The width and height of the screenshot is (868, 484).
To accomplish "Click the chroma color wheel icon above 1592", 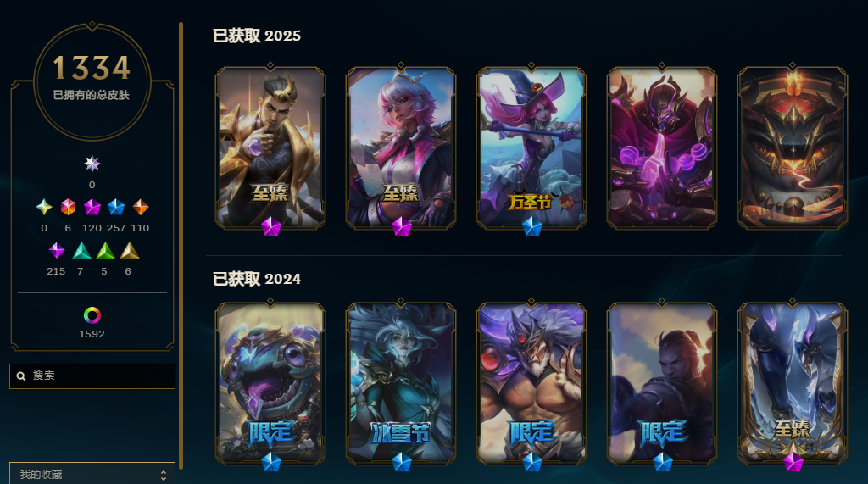I will tap(92, 315).
